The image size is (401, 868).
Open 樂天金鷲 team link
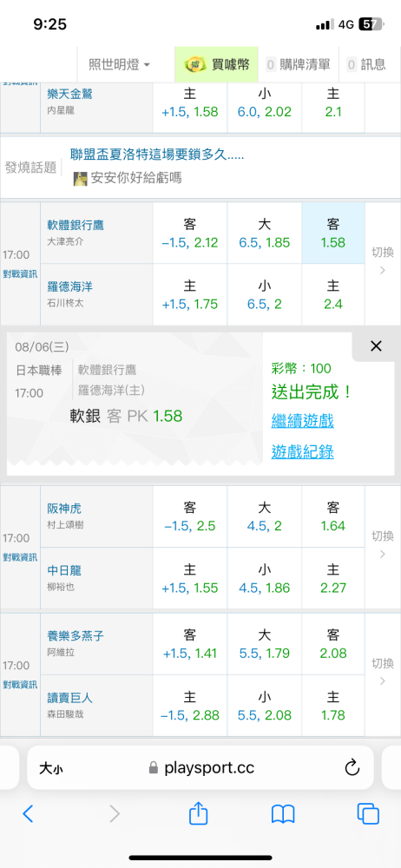coord(69,94)
